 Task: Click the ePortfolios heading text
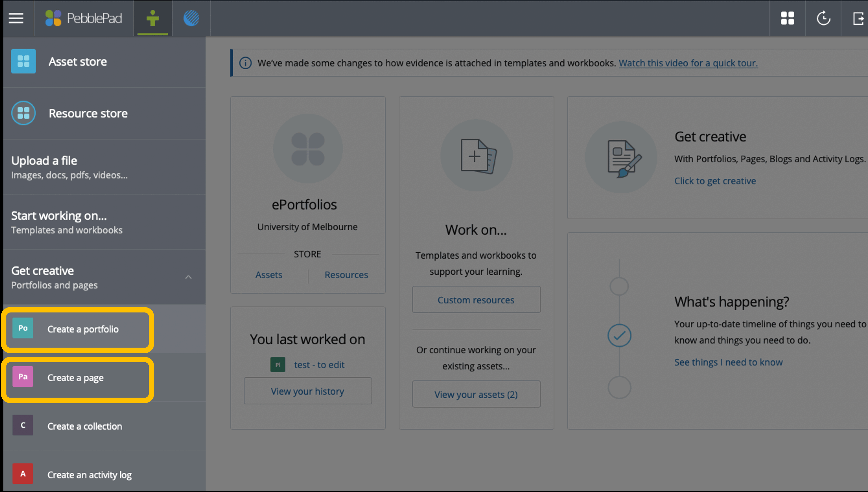[x=304, y=205]
